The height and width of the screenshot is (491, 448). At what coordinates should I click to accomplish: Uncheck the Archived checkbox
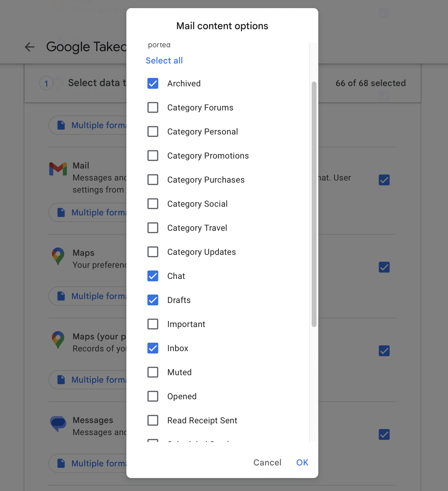153,83
